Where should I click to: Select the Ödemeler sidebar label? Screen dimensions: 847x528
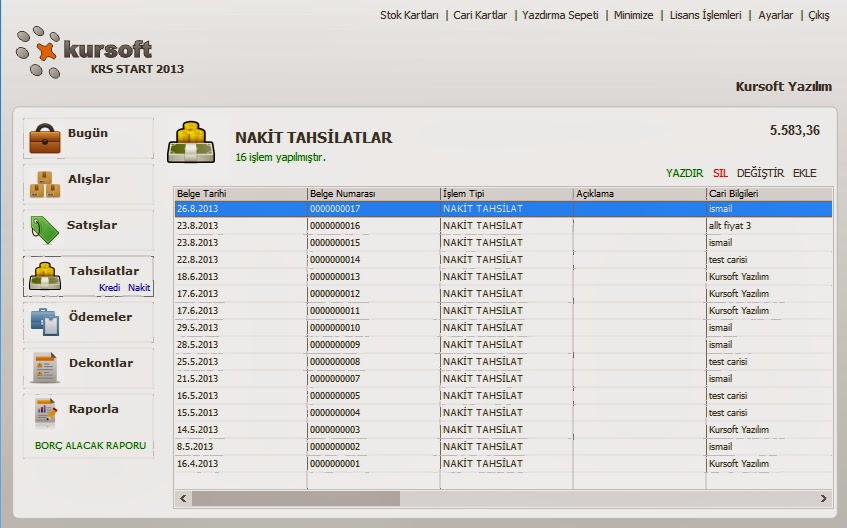click(100, 317)
